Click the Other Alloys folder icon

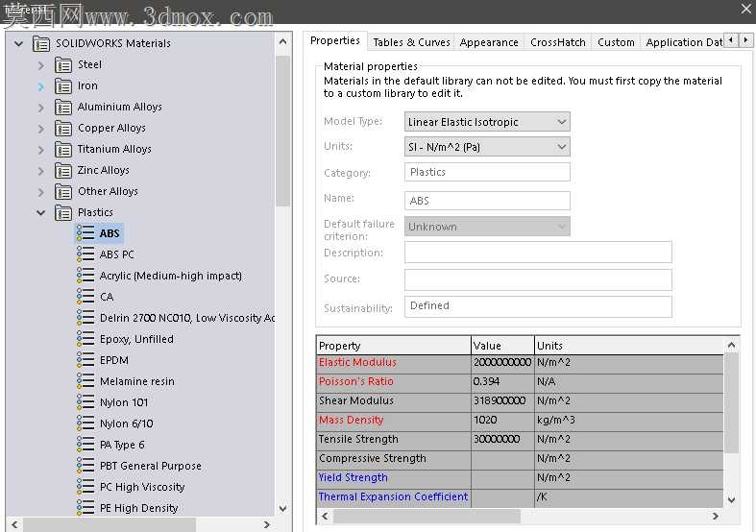pos(63,192)
